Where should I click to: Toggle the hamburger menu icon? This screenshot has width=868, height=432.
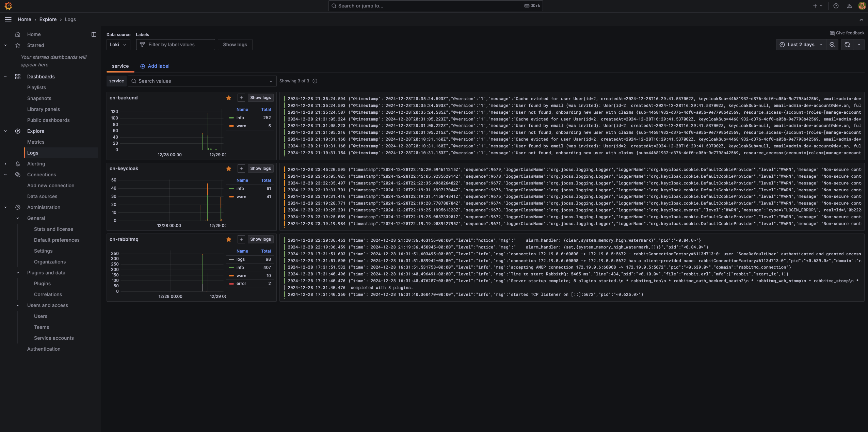pos(8,19)
